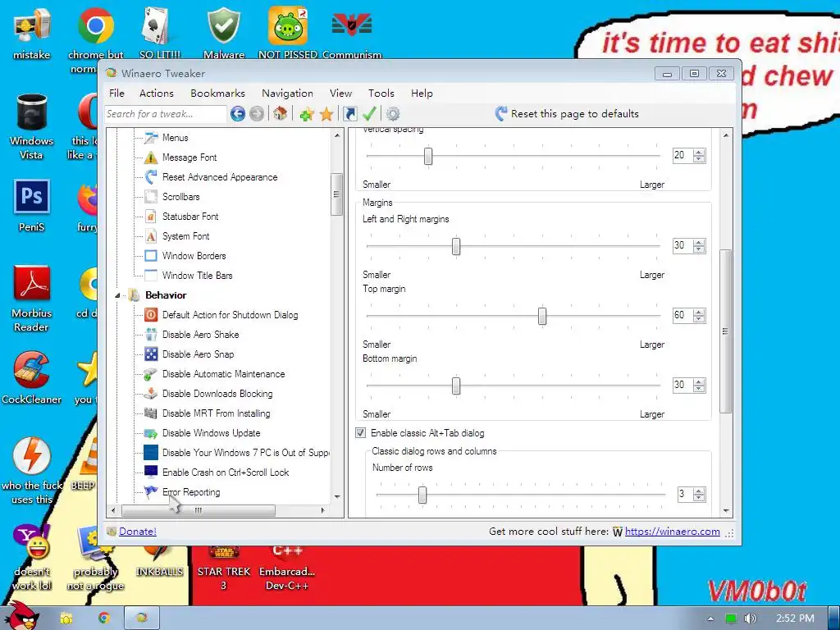This screenshot has width=840, height=630.
Task: Open settings via gear icon in toolbar
Action: point(393,113)
